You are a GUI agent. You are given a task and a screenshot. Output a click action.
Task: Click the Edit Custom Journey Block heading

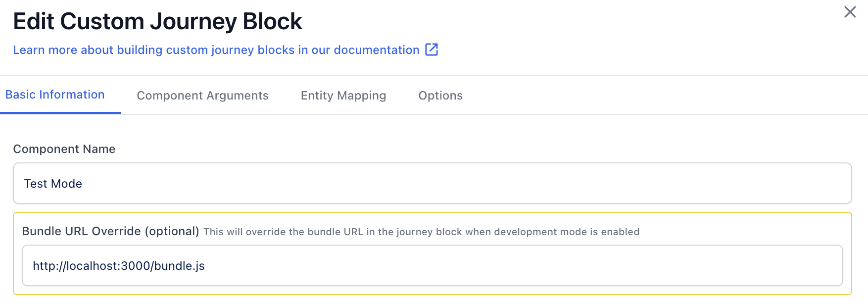pos(157,21)
